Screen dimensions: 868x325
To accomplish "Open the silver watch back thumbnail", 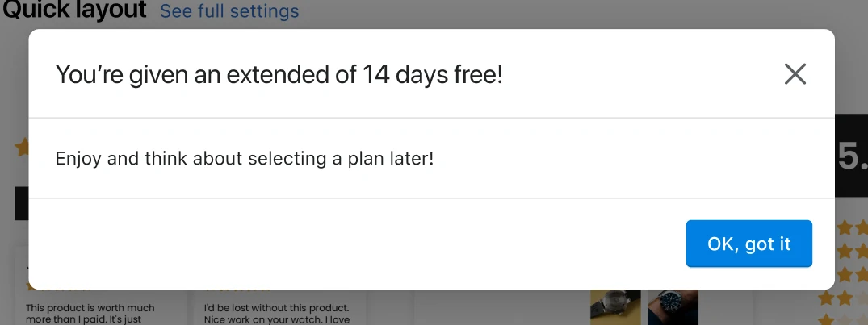I will (x=615, y=307).
